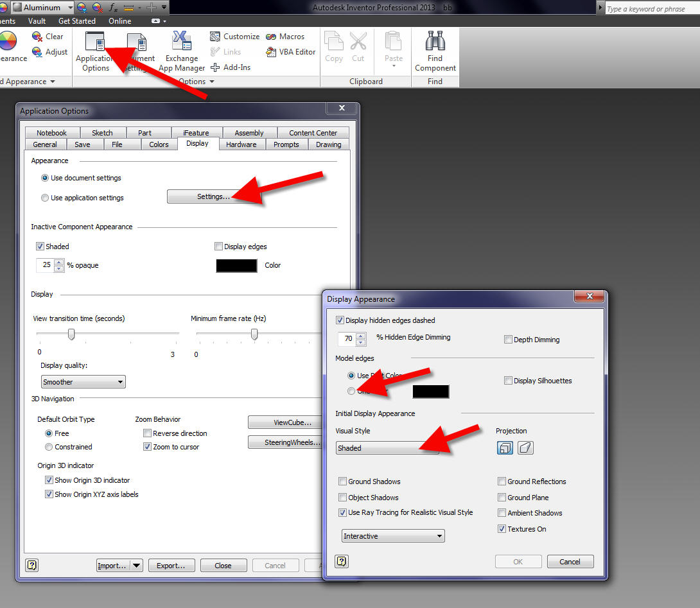700x608 pixels.
Task: Click the Links tool in ribbon
Action: click(x=225, y=52)
